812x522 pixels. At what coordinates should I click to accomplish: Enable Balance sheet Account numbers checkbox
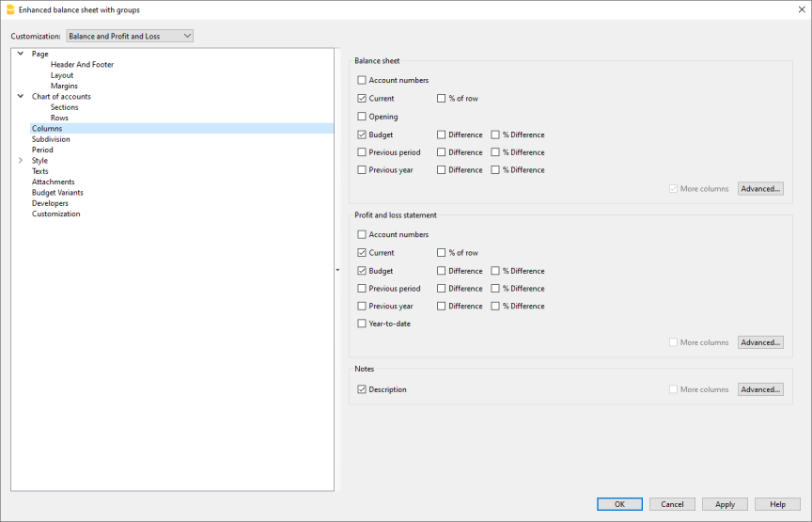click(x=362, y=80)
